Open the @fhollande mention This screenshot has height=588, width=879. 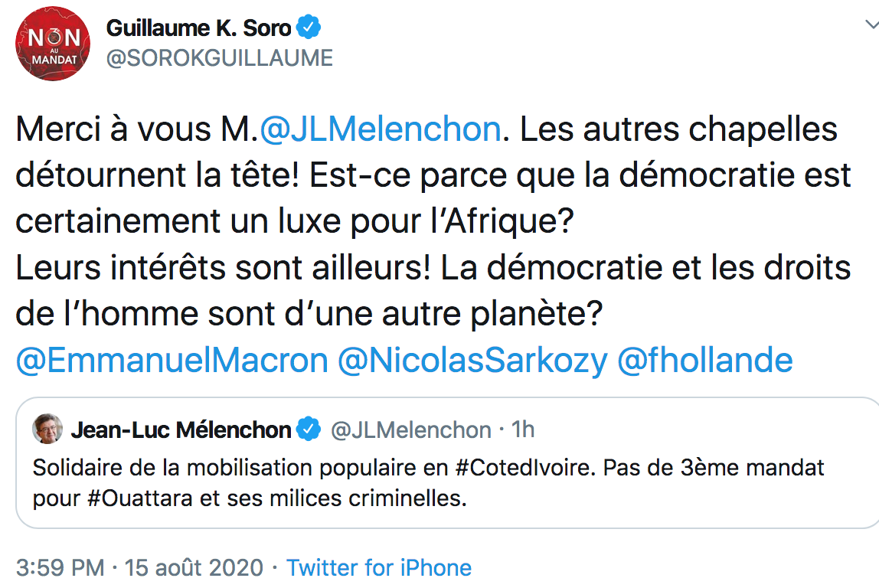705,360
